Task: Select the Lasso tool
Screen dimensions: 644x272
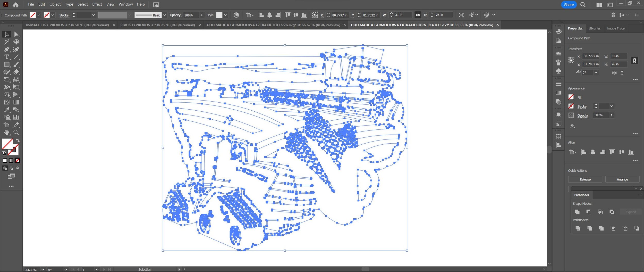Action: [x=16, y=42]
